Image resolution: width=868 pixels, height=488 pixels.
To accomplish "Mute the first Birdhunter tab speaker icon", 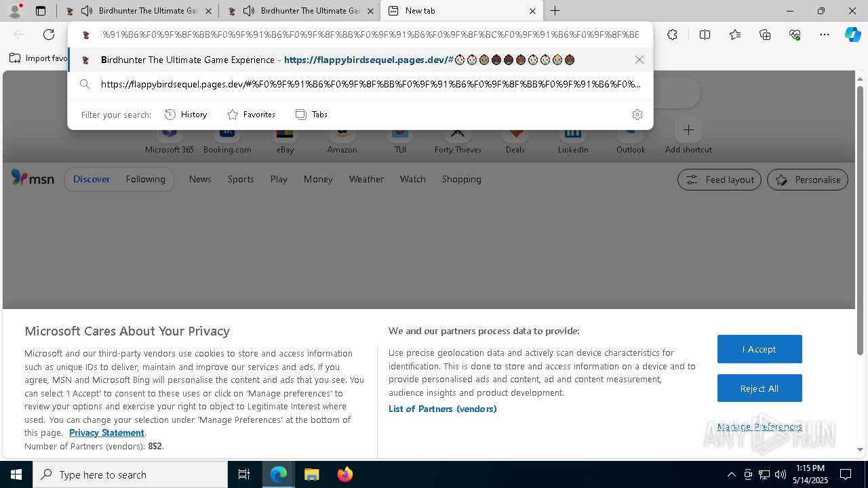I will coord(87,11).
